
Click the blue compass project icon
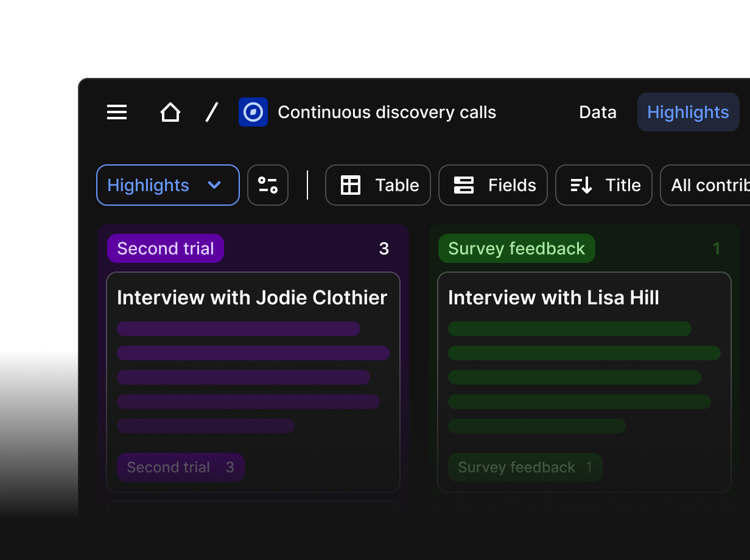click(x=253, y=112)
